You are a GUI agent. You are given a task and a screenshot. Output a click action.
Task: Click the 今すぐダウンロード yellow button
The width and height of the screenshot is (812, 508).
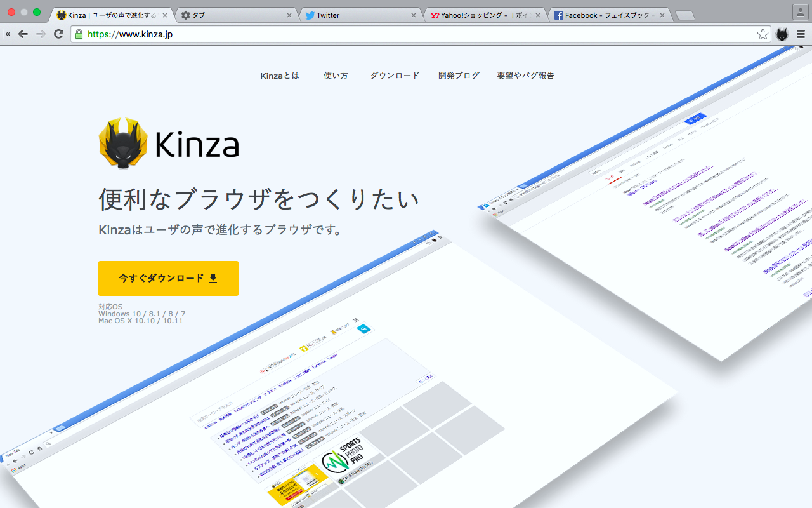tap(168, 278)
